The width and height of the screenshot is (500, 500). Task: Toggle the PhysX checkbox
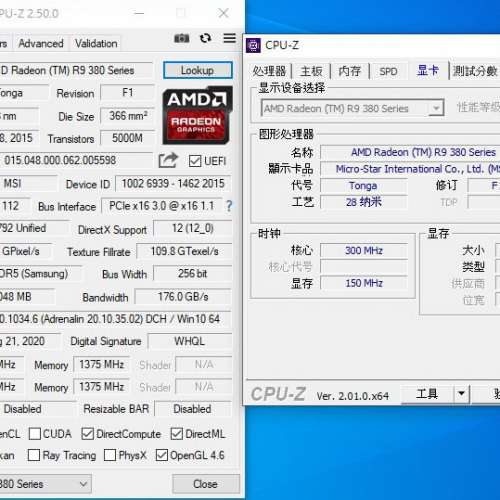[x=110, y=455]
